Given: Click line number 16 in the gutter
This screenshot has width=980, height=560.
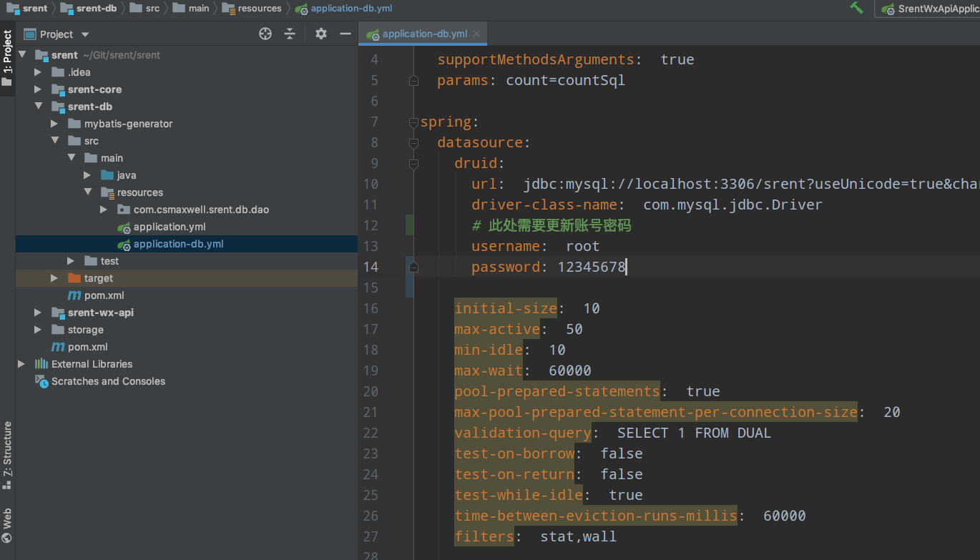Looking at the screenshot, I should [x=371, y=308].
